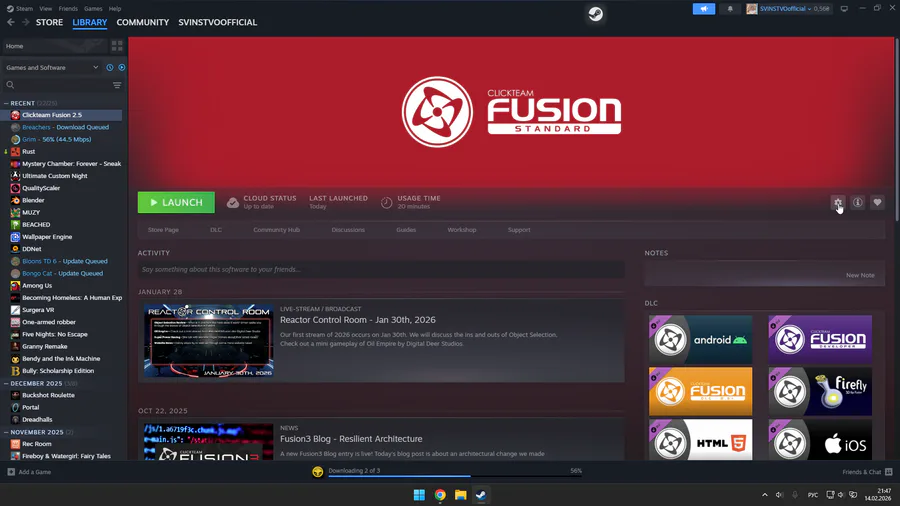Click the recent activity clock filter icon
Screen dimensions: 900x506
point(110,67)
